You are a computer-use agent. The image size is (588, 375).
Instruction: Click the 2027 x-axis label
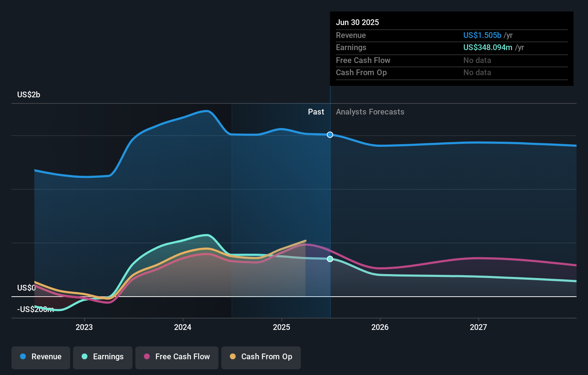point(478,327)
